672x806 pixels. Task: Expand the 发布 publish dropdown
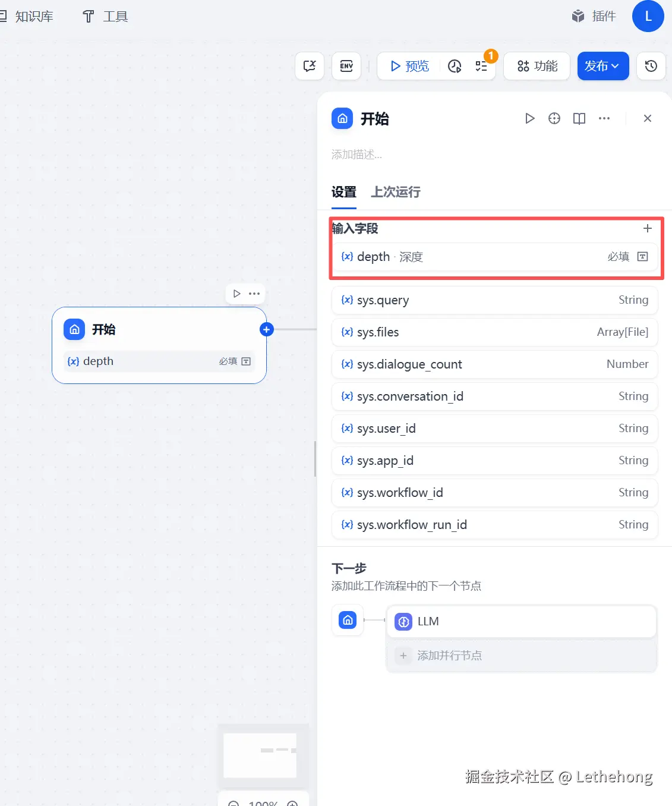603,66
